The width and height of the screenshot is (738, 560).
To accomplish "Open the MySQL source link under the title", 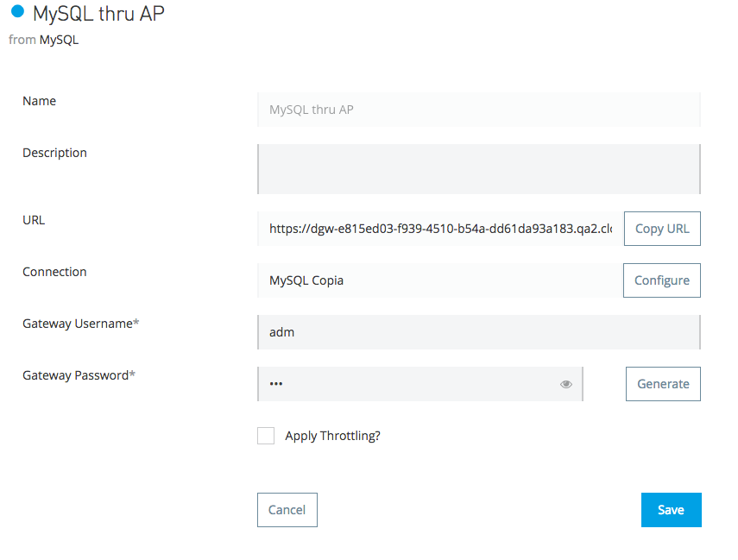I will [x=59, y=40].
